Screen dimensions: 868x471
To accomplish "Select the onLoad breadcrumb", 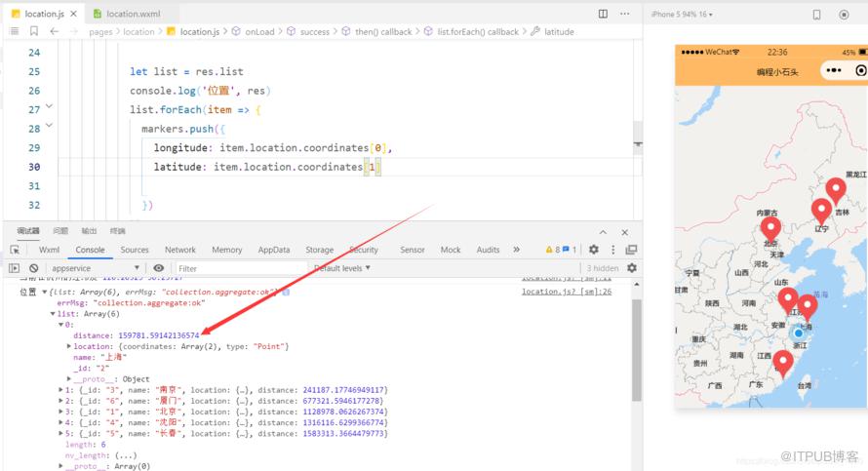I will [259, 32].
